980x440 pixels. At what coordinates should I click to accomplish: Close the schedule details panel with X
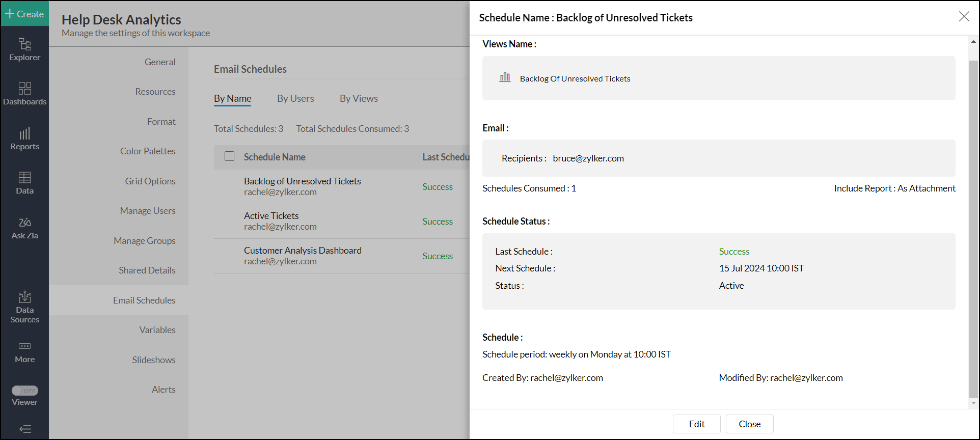click(x=964, y=16)
